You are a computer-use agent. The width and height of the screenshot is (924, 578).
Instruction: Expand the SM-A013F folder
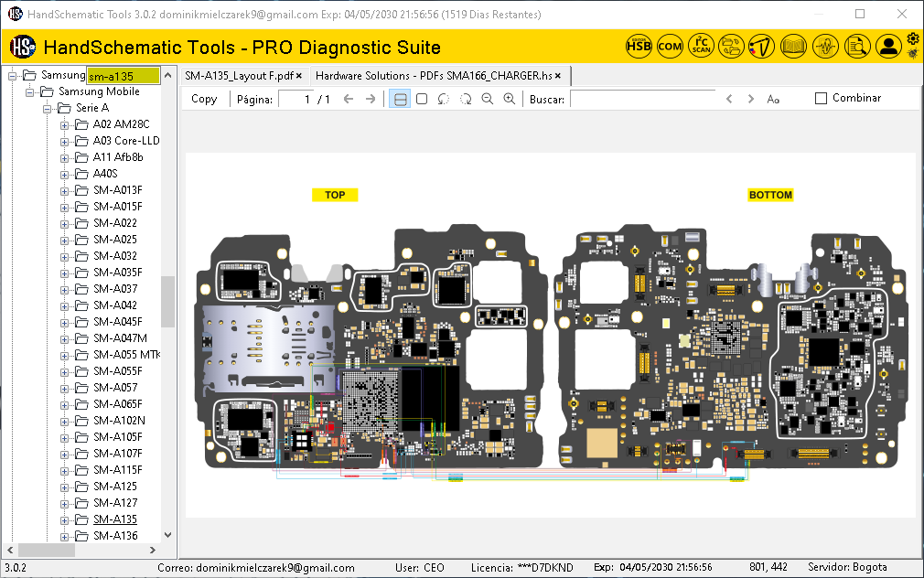(64, 191)
